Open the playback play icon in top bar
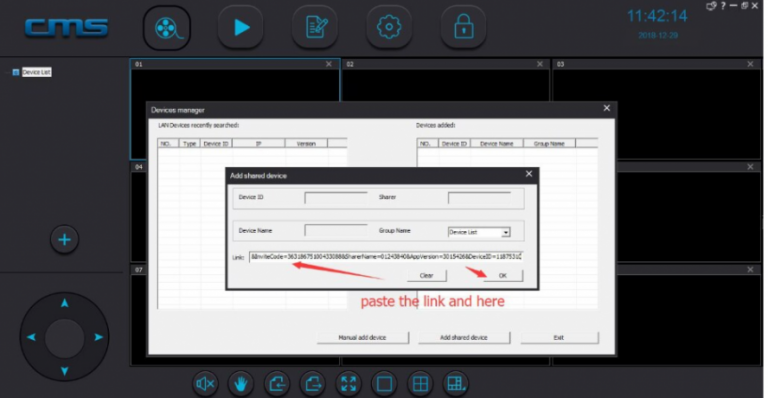This screenshot has width=768, height=398. [x=240, y=27]
